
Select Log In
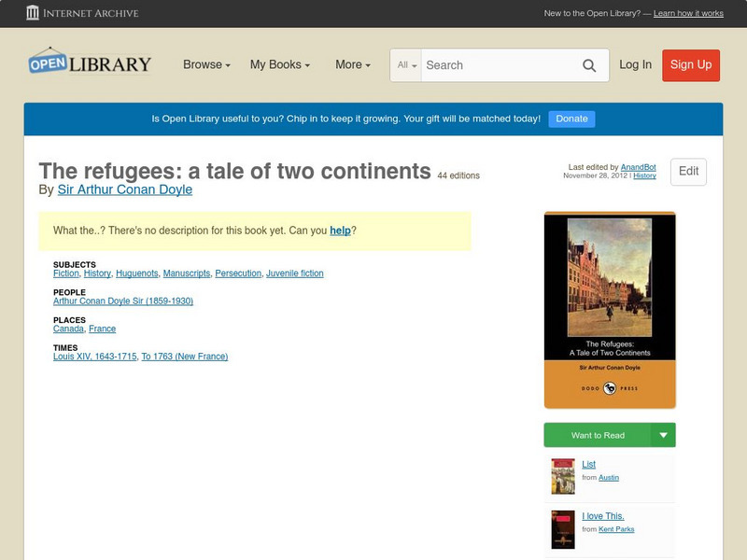point(636,65)
